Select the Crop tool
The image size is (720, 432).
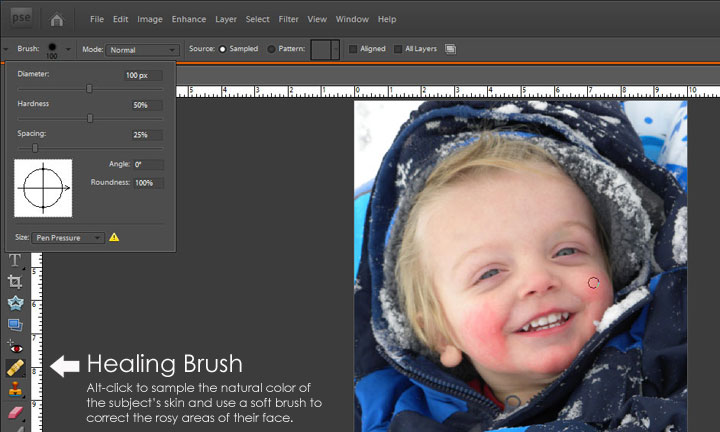(15, 282)
